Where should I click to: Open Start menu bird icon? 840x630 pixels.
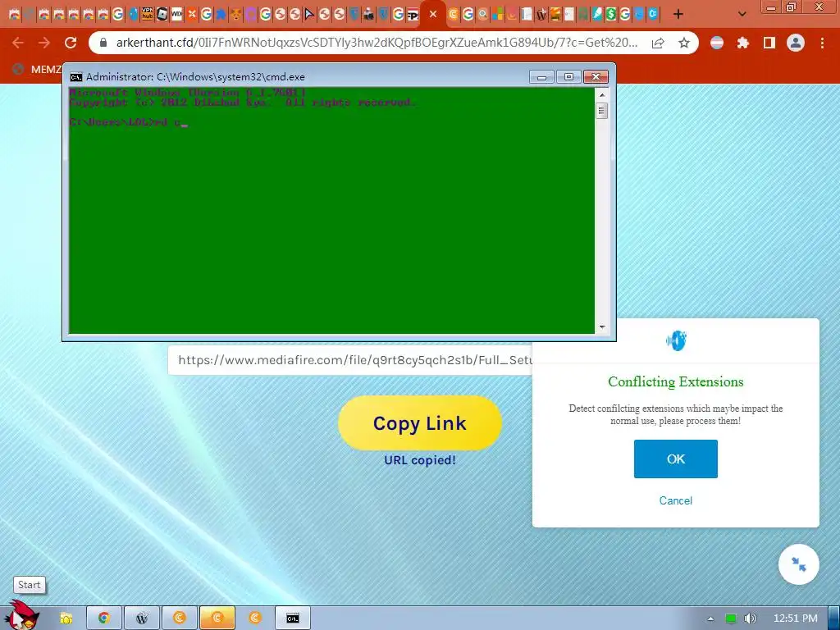coord(21,616)
